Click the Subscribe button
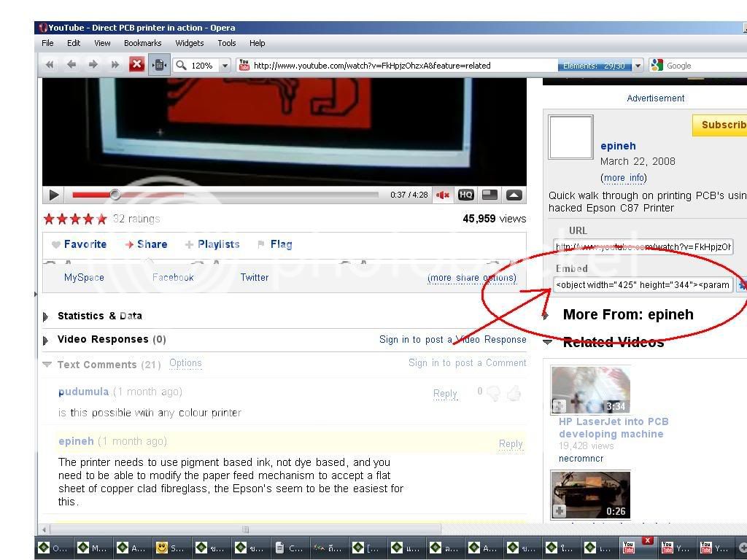This screenshot has width=747, height=560. click(x=719, y=125)
